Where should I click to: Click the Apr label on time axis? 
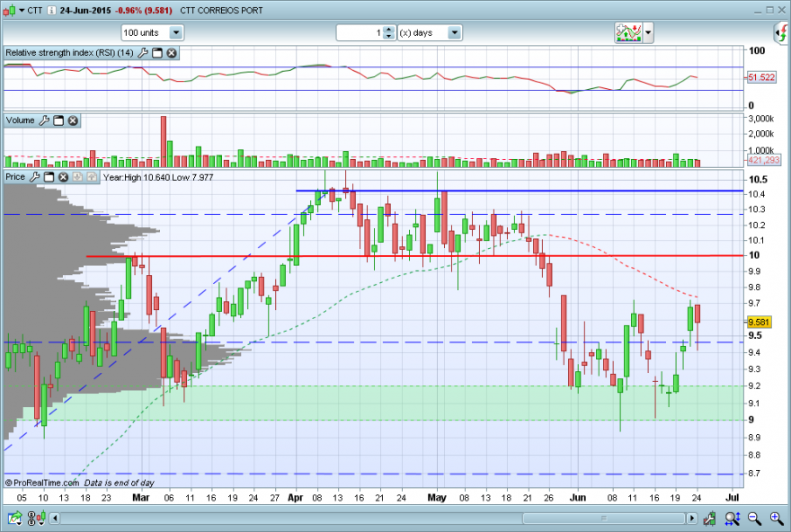point(295,498)
